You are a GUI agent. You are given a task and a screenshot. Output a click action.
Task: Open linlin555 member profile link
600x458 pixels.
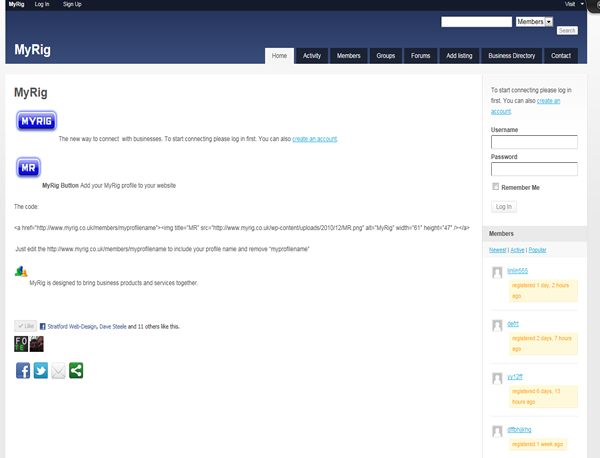coord(517,271)
